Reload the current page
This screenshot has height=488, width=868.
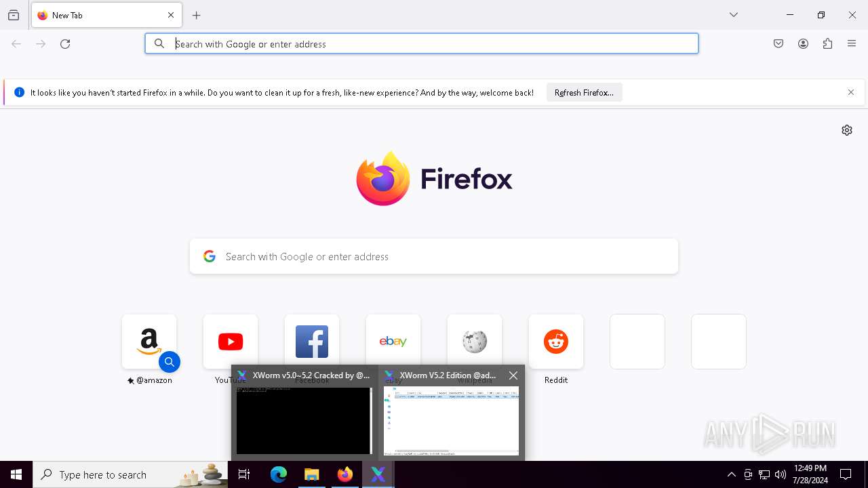click(x=65, y=44)
